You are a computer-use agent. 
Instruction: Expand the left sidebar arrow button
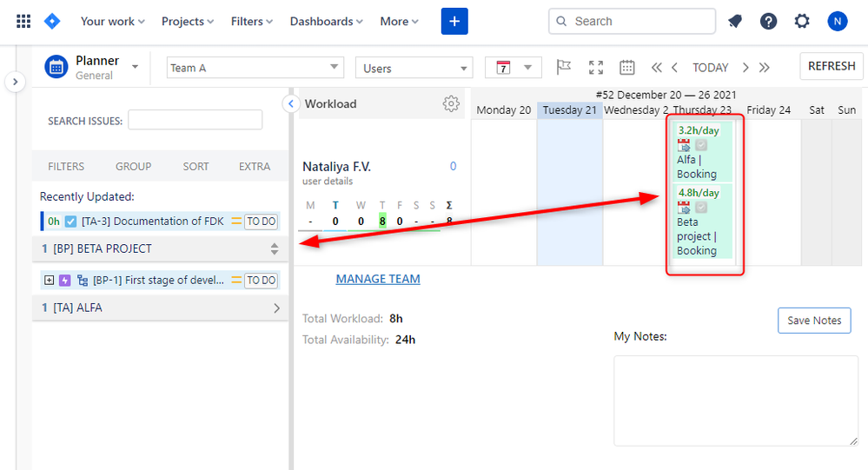click(x=16, y=82)
